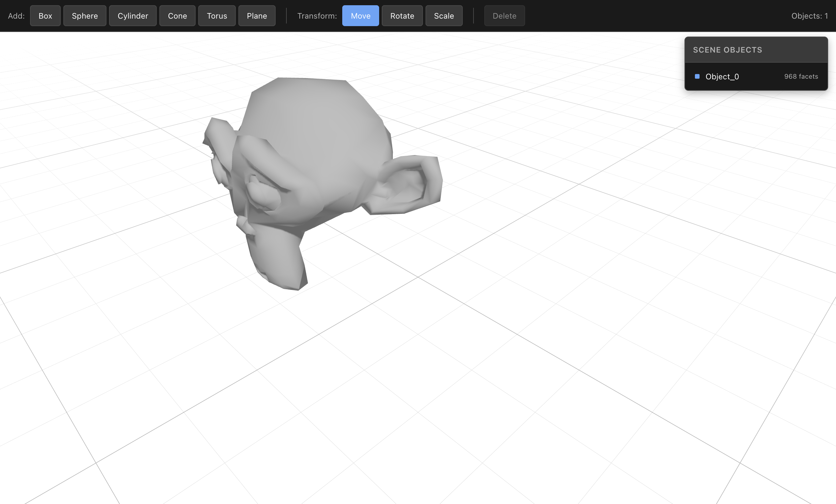Add a Cone to the scene
This screenshot has width=836, height=504.
[x=177, y=16]
